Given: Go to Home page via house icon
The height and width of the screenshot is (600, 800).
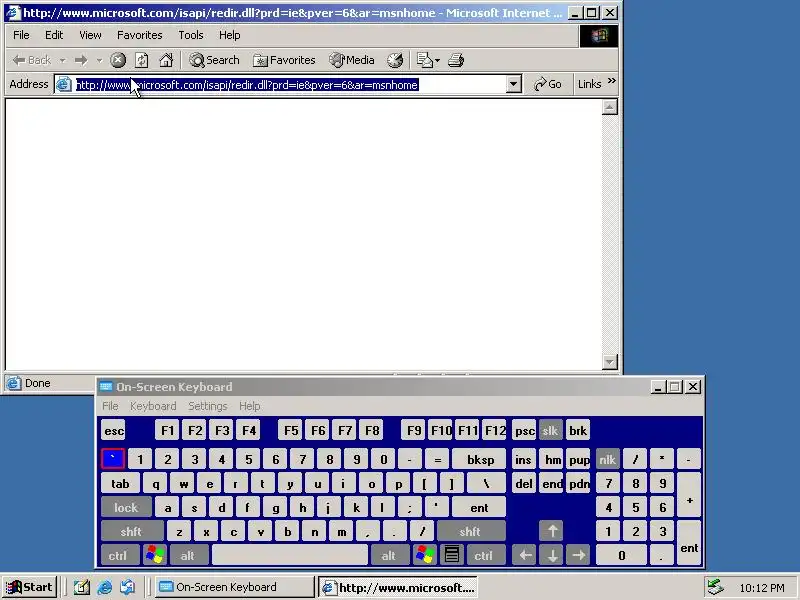Looking at the screenshot, I should [166, 60].
